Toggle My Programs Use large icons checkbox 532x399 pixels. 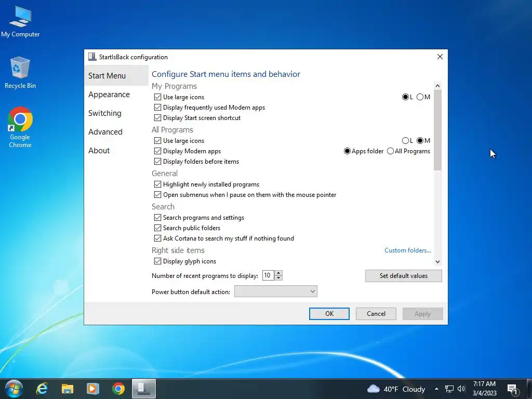[157, 97]
